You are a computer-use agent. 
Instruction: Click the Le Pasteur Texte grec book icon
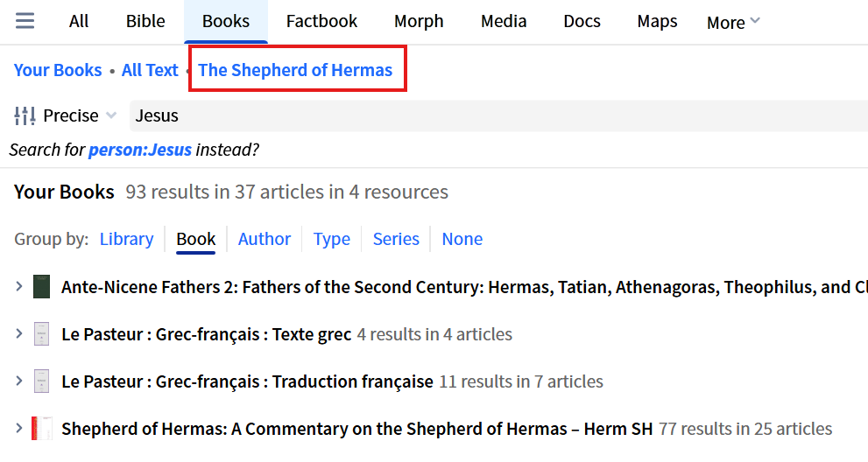point(41,334)
